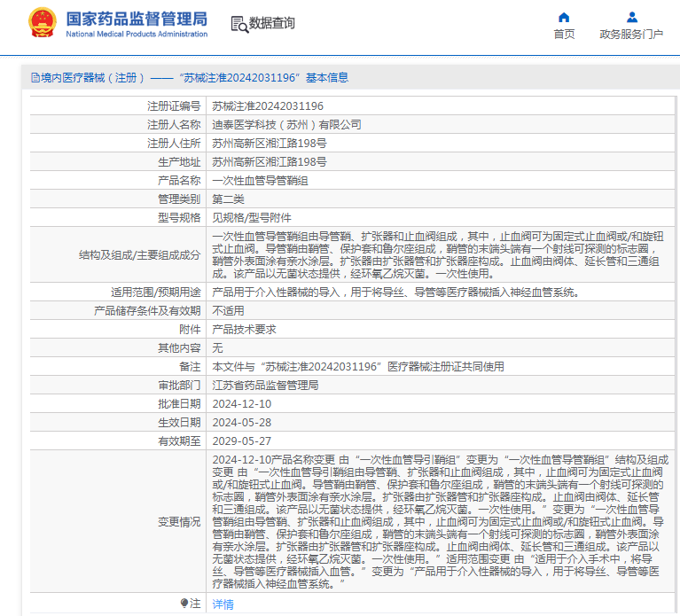Viewport: 680px width, 616px height.
Task: Click the 批准日期 row label
Action: pyautogui.click(x=179, y=404)
